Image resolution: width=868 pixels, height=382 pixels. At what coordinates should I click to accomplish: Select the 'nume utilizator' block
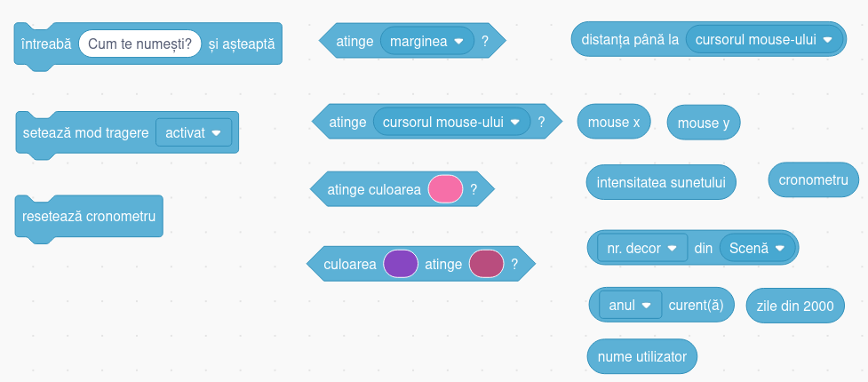coord(641,356)
